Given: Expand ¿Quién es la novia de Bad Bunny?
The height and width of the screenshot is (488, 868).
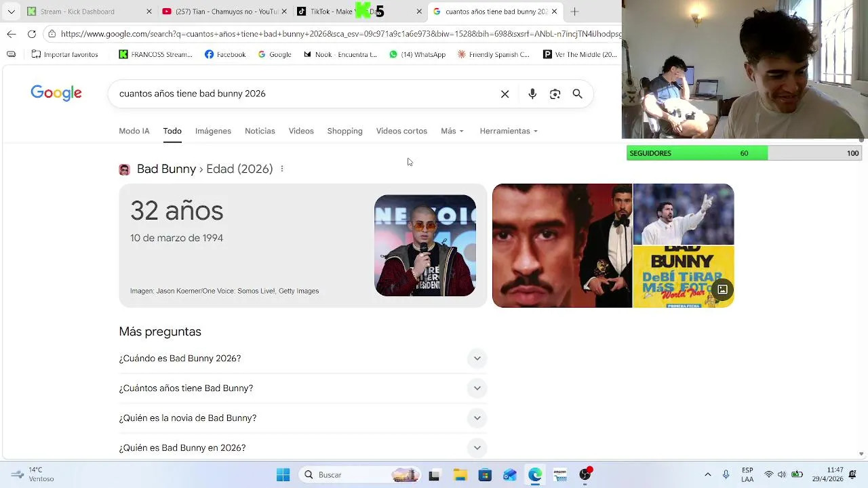Looking at the screenshot, I should coord(303,418).
